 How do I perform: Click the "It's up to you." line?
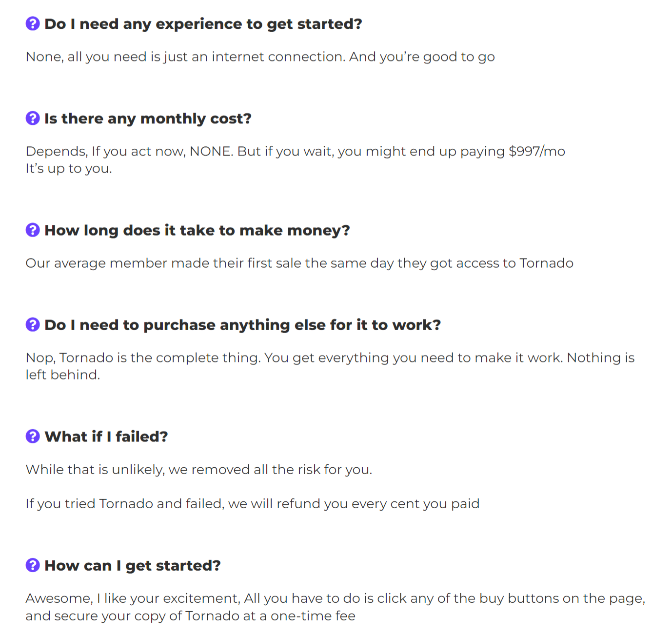tap(69, 169)
